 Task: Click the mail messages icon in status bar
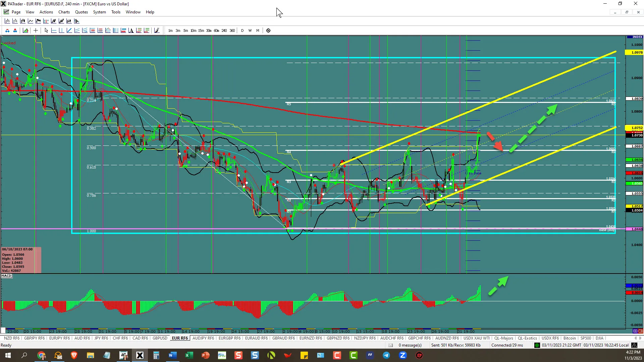[391, 345]
